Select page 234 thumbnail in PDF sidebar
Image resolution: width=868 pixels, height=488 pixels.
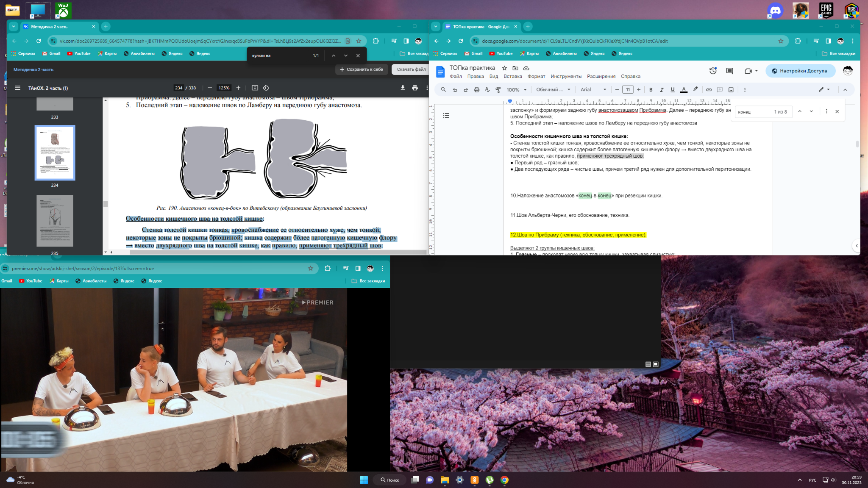(55, 152)
